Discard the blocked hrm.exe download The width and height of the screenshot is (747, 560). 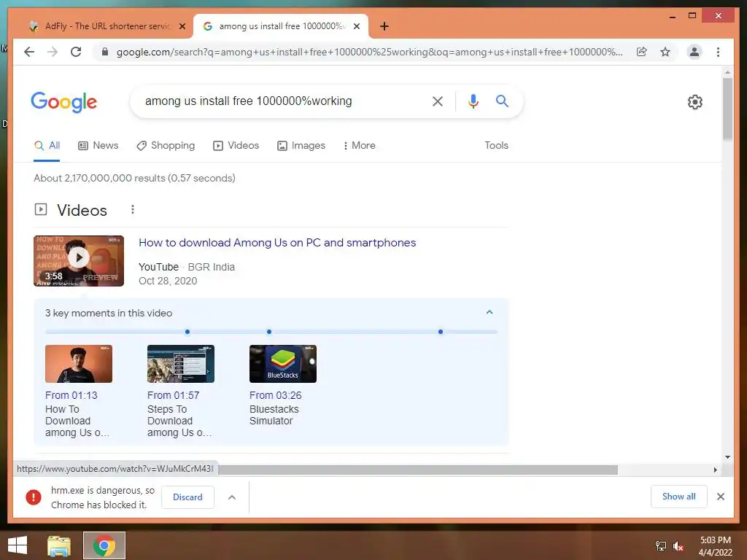[187, 497]
